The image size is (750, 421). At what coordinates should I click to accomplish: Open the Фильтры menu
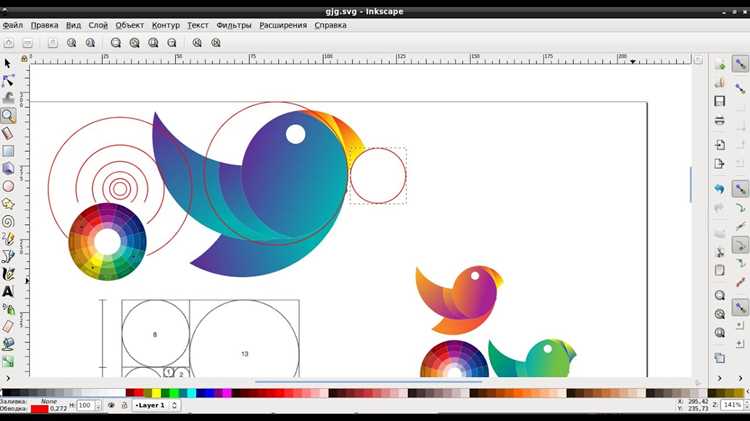(x=233, y=25)
